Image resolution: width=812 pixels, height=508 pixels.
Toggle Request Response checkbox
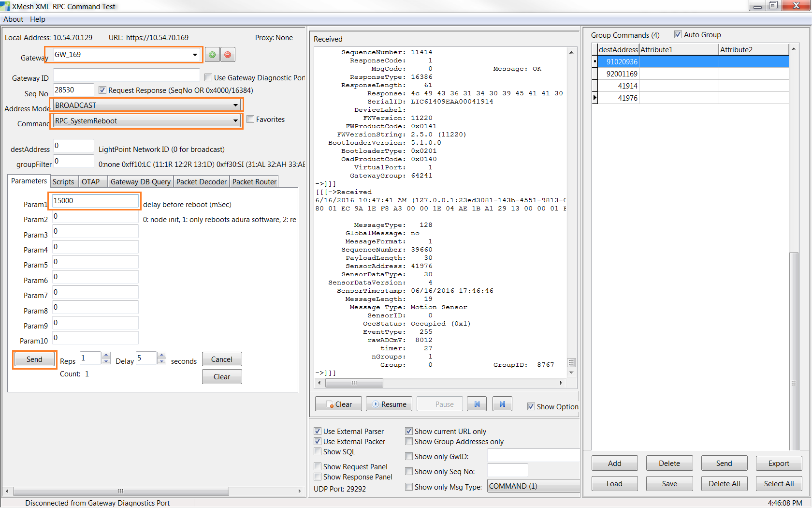pyautogui.click(x=102, y=90)
